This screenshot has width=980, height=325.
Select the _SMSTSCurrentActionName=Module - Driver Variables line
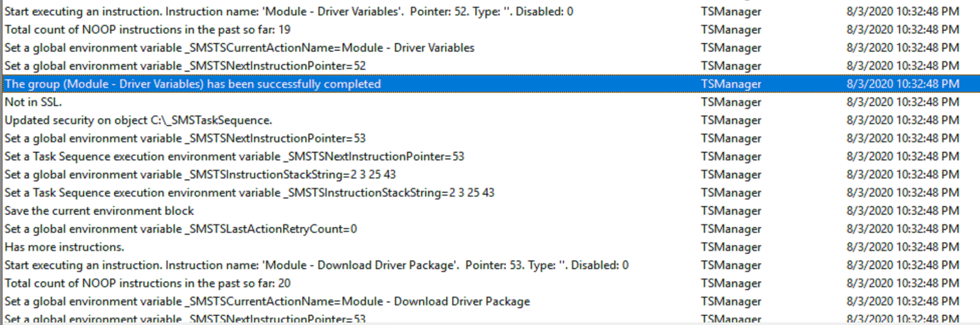click(x=239, y=48)
